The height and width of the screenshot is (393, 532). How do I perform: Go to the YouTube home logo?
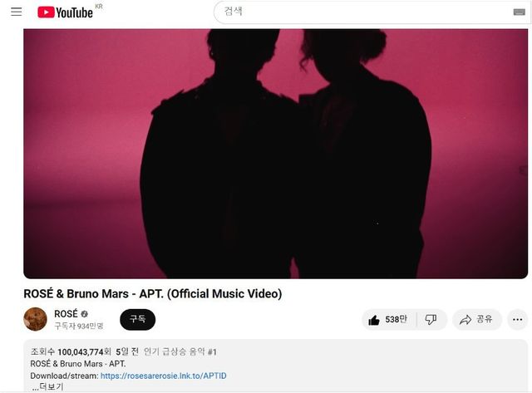[x=65, y=12]
